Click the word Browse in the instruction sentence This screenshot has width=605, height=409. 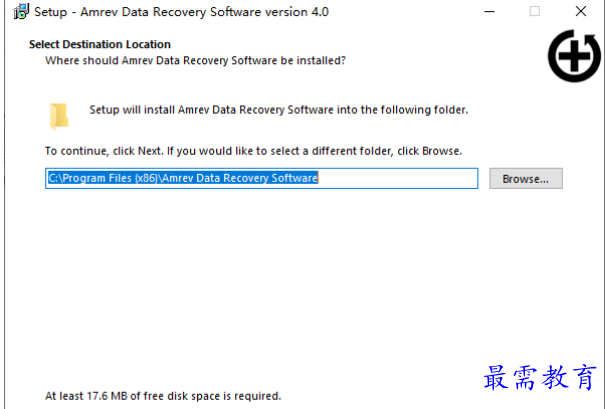coord(440,151)
